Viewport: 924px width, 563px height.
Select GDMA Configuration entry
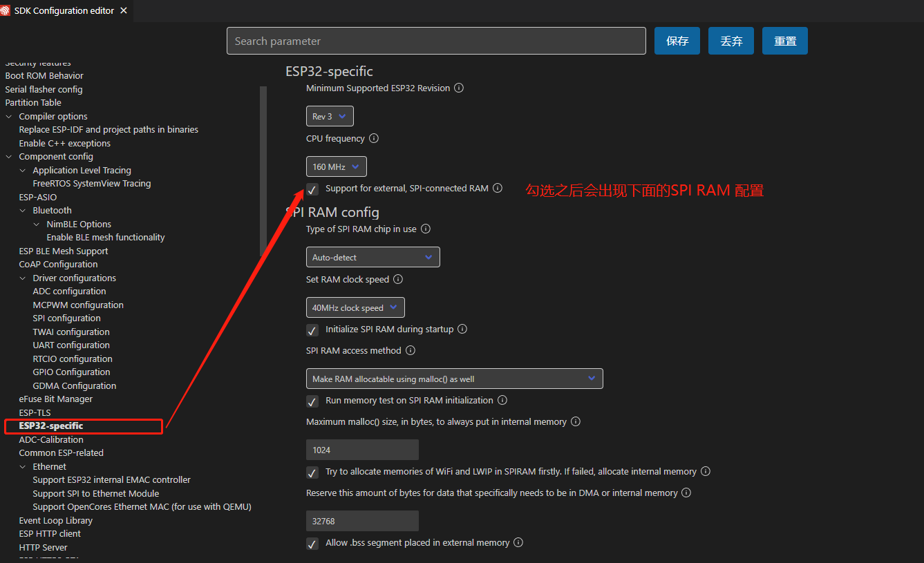click(74, 385)
